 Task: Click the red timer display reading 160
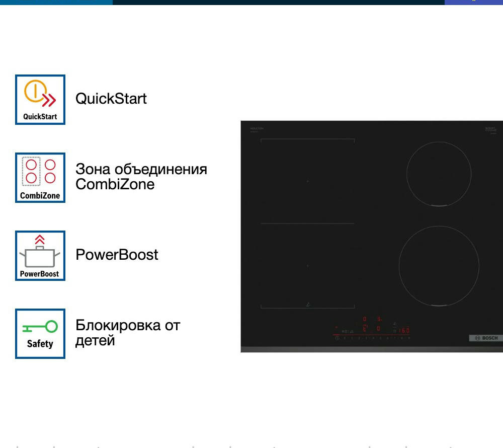(x=404, y=331)
